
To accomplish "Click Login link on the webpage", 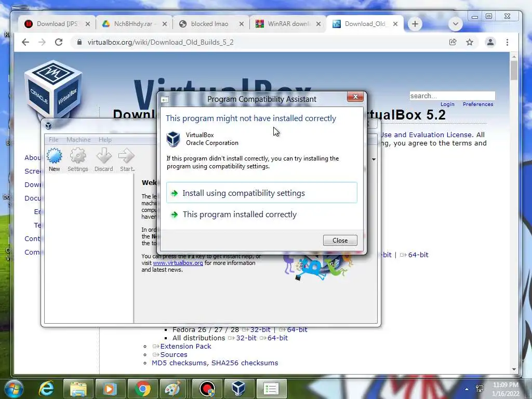I will 447,104.
